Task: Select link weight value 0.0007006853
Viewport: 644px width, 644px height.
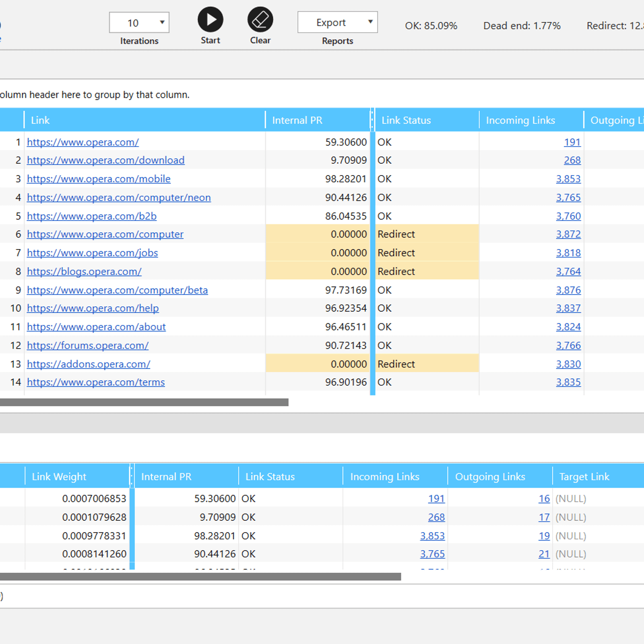Action: tap(94, 499)
